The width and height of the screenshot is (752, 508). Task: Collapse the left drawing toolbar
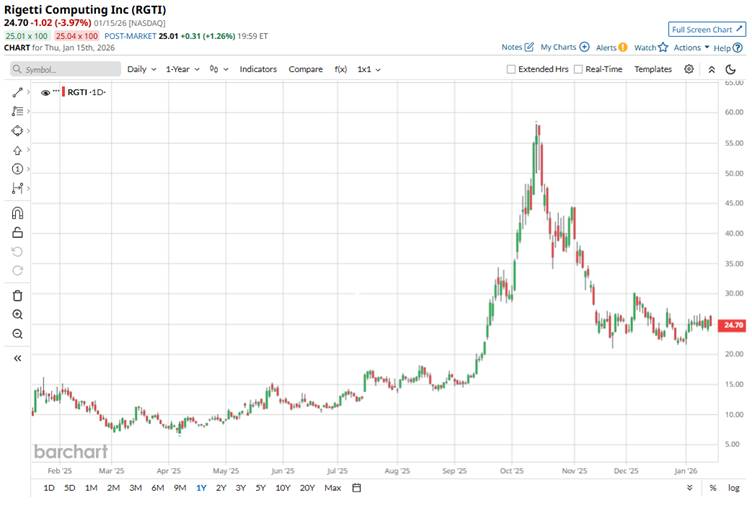[x=18, y=358]
